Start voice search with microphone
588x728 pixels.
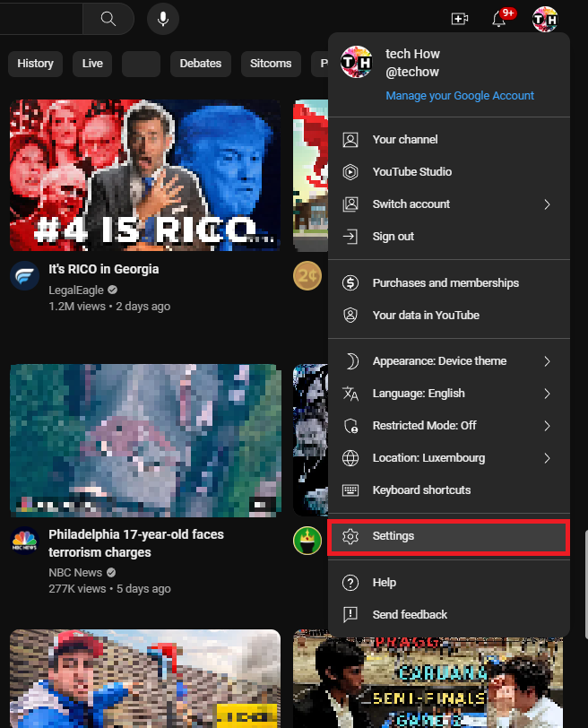(x=163, y=19)
